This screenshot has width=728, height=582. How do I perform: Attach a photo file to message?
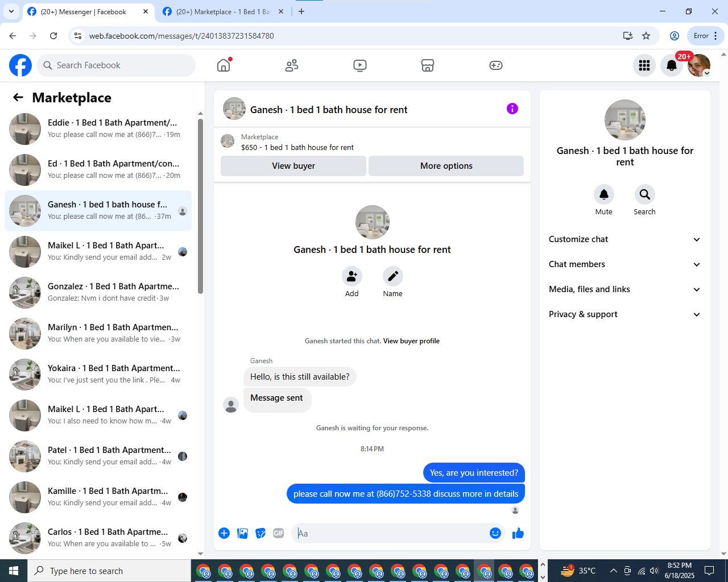(242, 533)
